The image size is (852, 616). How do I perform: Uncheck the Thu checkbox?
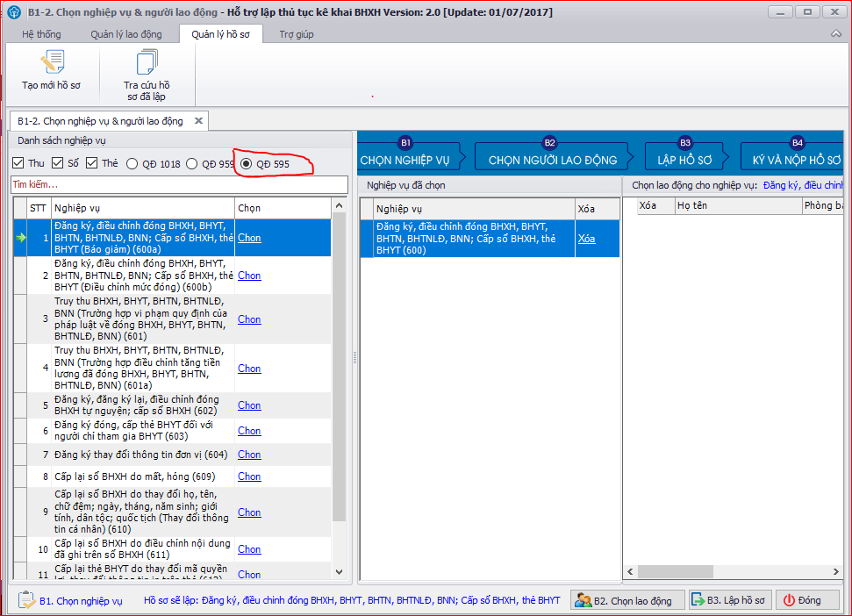pos(18,163)
